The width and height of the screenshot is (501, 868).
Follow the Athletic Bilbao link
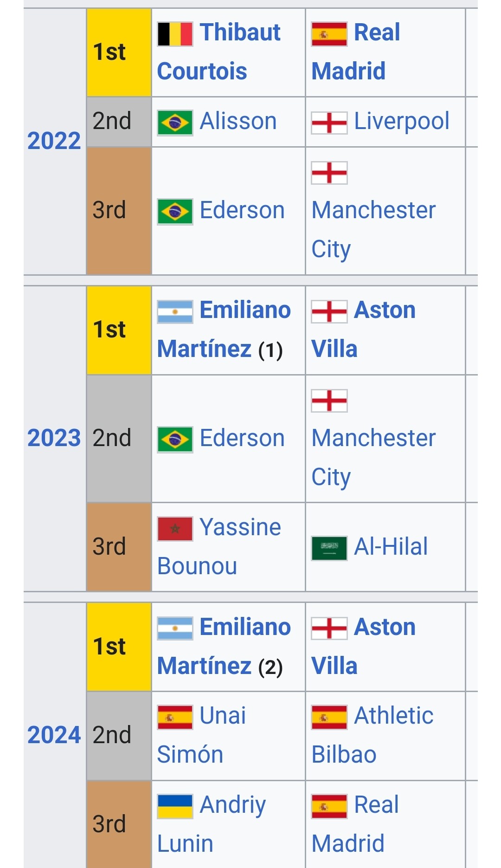[373, 735]
